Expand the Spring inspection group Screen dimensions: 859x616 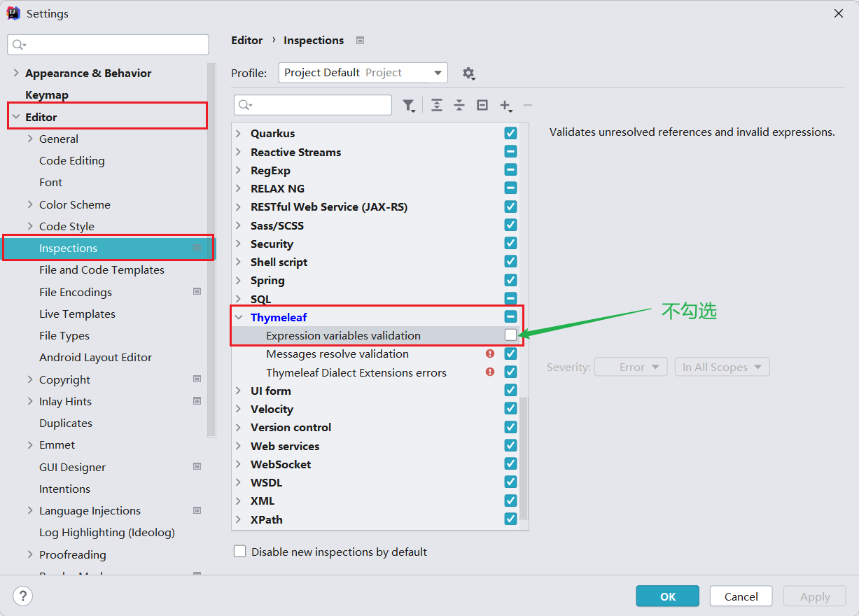(x=239, y=280)
